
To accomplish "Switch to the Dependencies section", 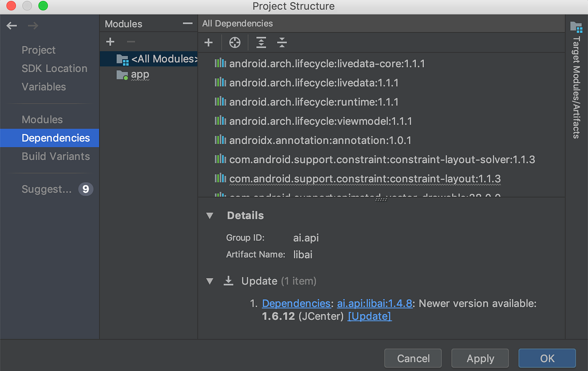I will click(x=55, y=138).
